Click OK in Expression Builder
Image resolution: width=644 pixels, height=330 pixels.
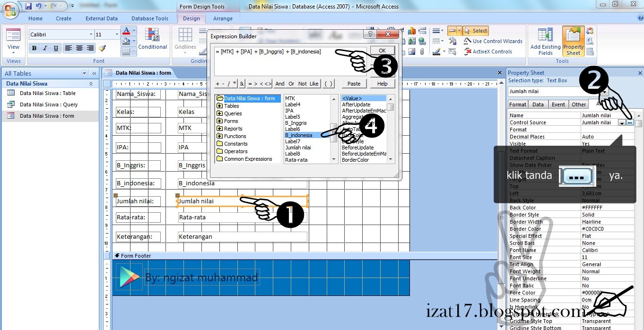click(x=382, y=51)
